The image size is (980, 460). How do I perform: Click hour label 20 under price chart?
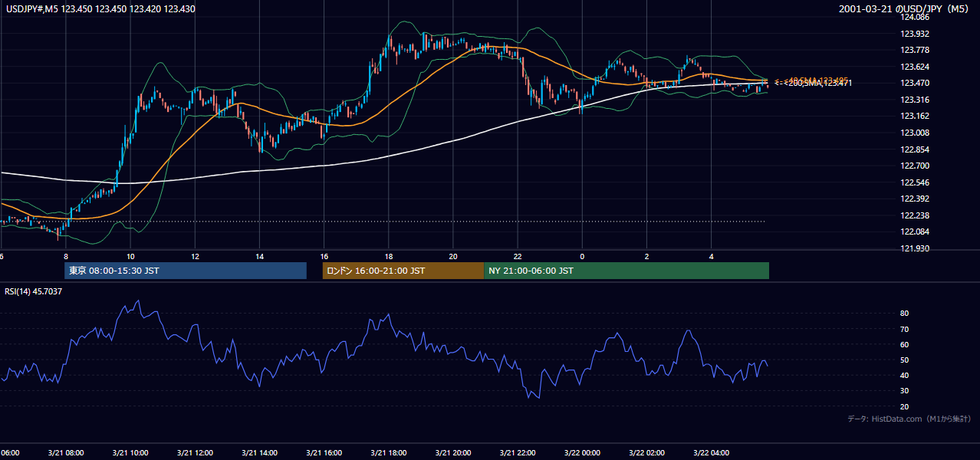453,256
